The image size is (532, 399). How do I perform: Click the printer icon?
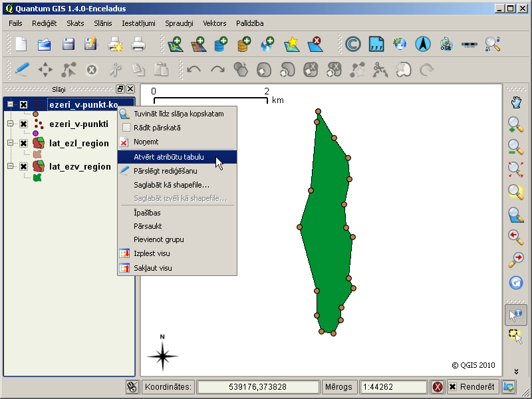(138, 44)
